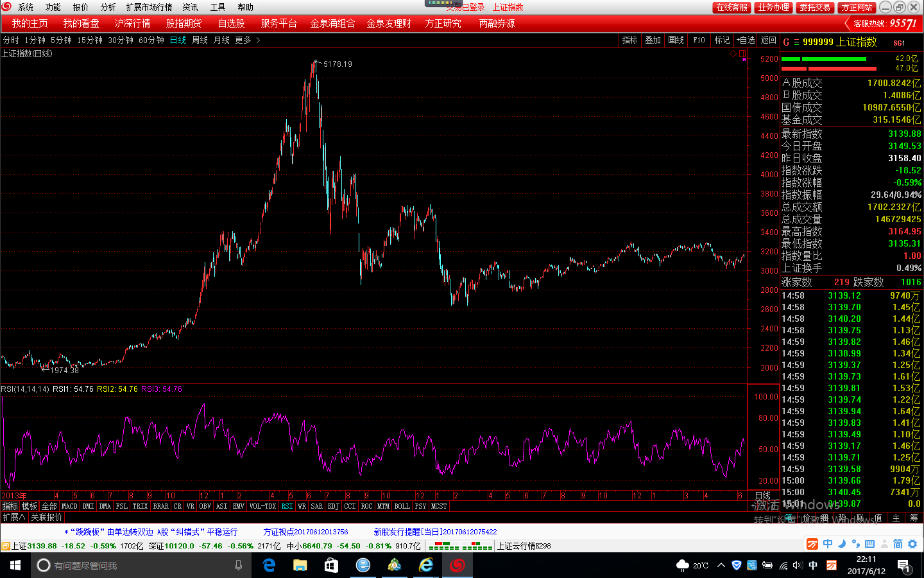Screen dimensions: 924x578
Task: Select the BOLL indicator tab
Action: click(402, 506)
